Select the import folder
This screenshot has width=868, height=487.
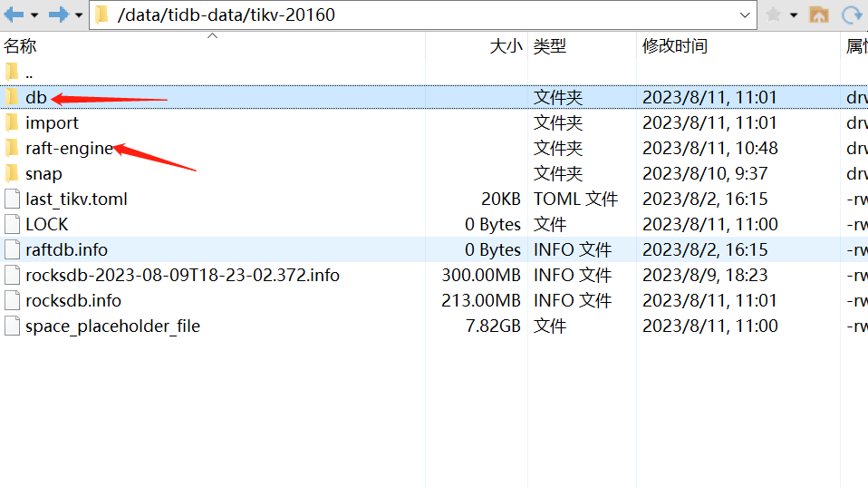[52, 122]
